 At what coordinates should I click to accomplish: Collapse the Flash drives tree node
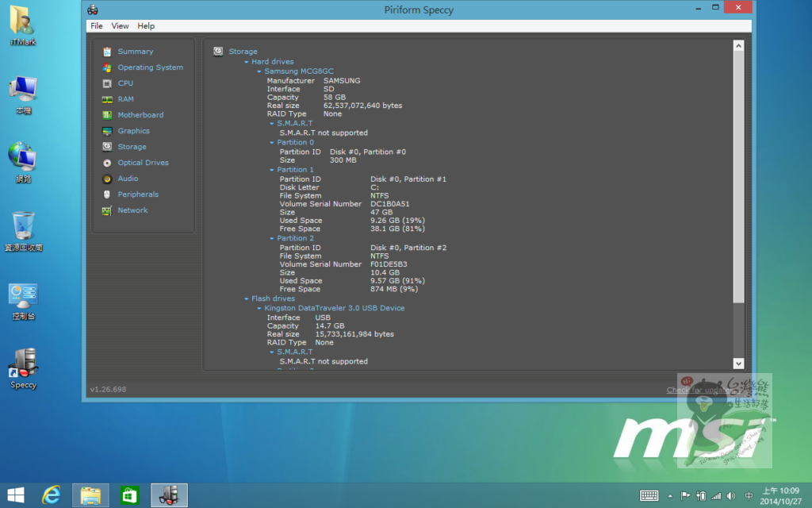pos(247,299)
